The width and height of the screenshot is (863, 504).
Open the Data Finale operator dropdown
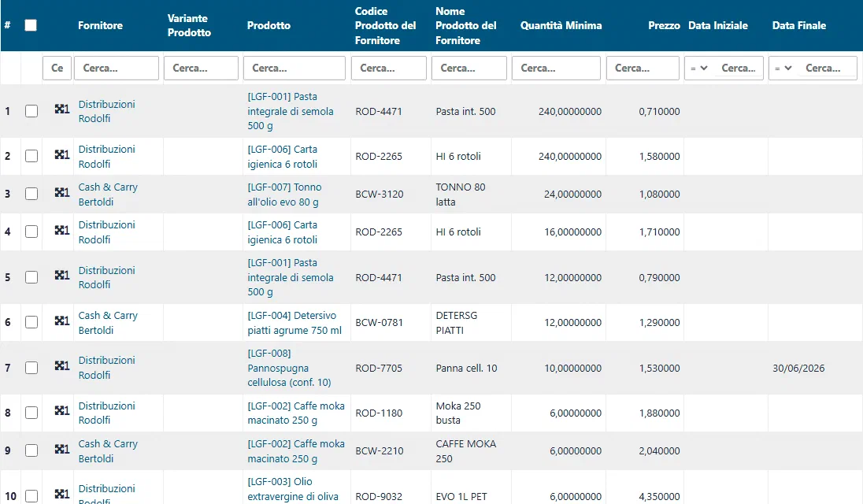[783, 69]
